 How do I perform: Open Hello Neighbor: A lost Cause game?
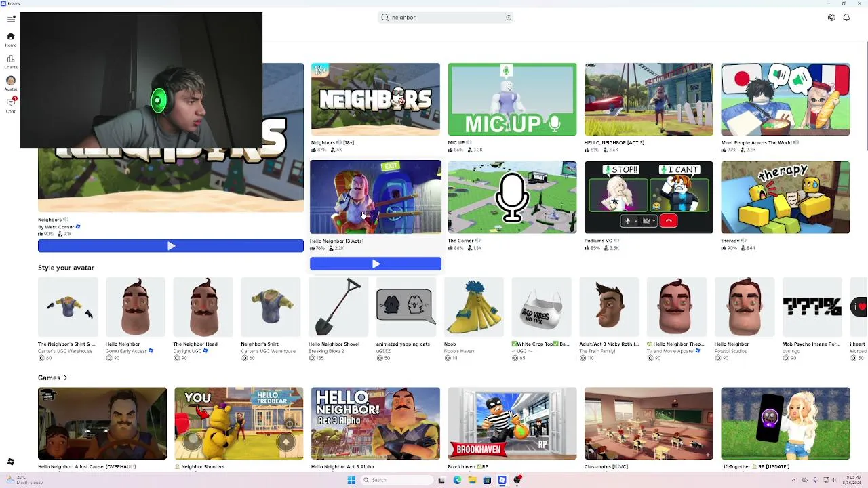pyautogui.click(x=102, y=424)
